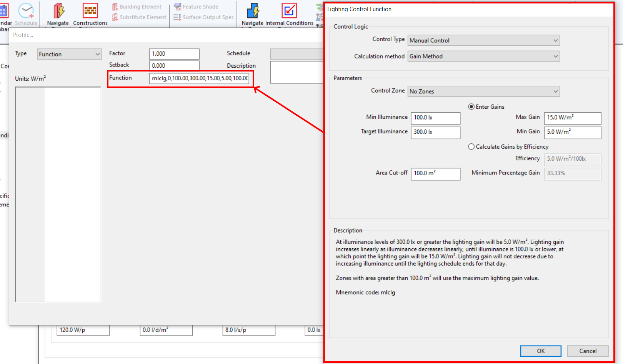Click 'Mnemonic code: mlclg' text
The image size is (623, 364).
click(365, 293)
